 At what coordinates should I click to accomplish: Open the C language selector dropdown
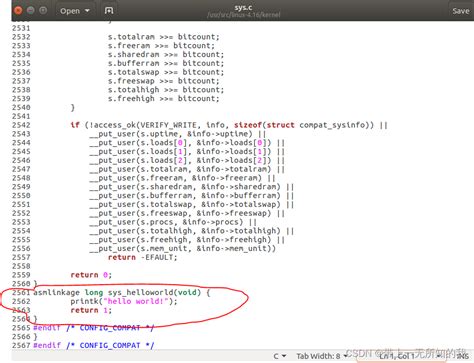coord(280,356)
